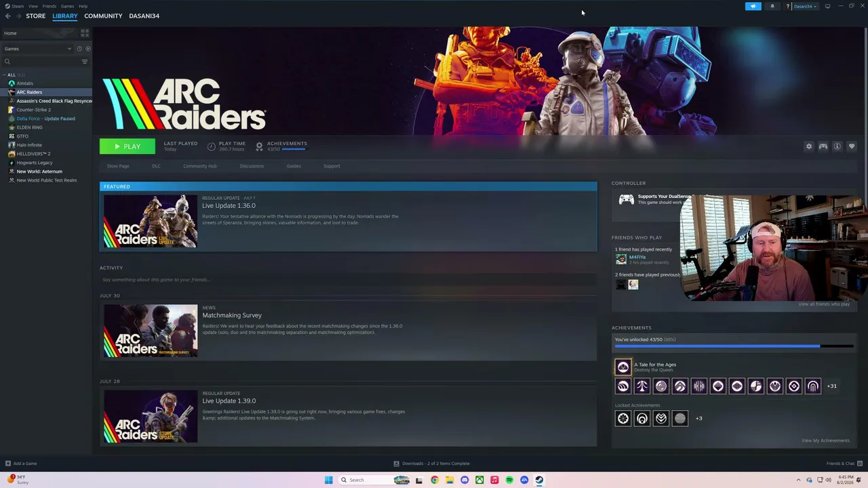
Task: Open the Friends menu
Action: click(50, 6)
